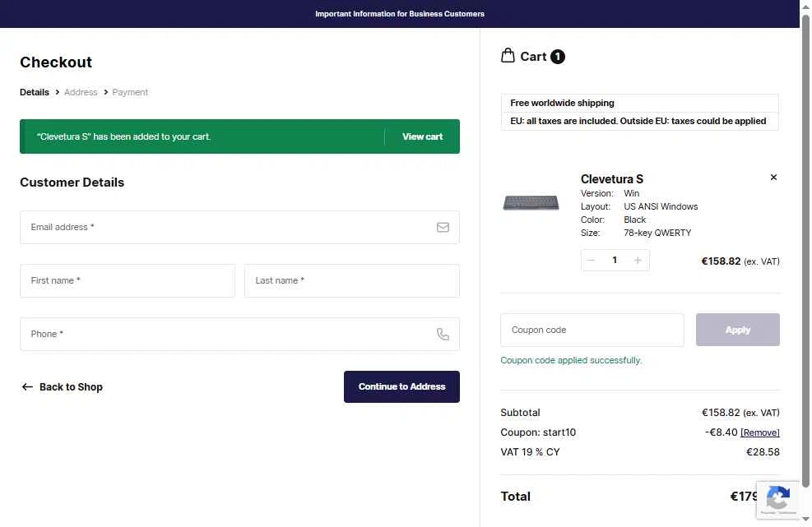Viewport: 812px width, 527px height.
Task: Click the cart bag icon
Action: point(508,55)
